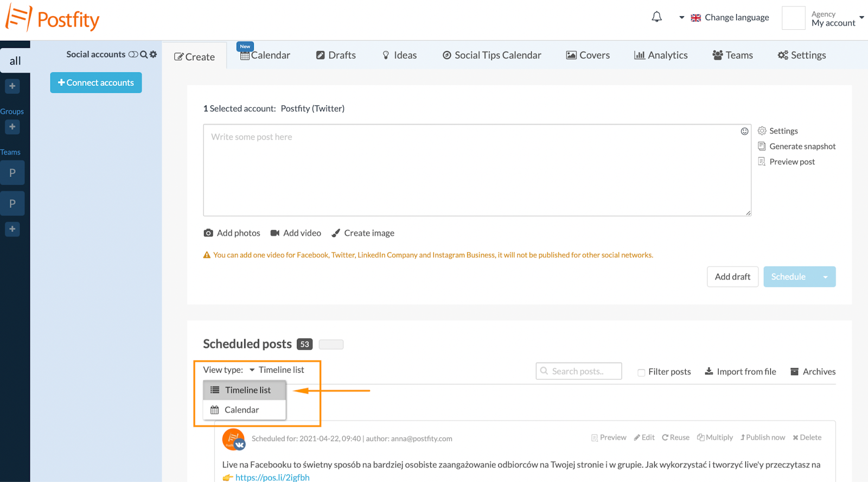This screenshot has width=868, height=482.
Task: Expand Schedule button dropdown arrow
Action: click(825, 277)
